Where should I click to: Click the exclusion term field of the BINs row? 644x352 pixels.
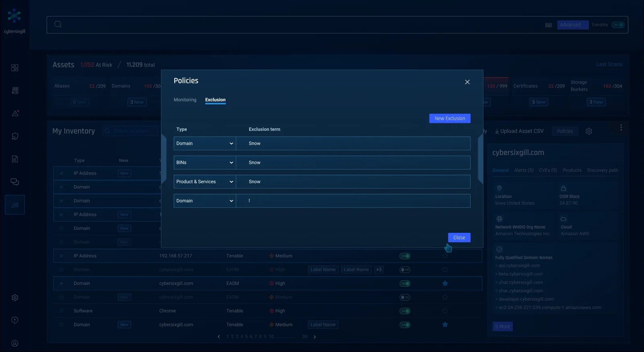(353, 163)
